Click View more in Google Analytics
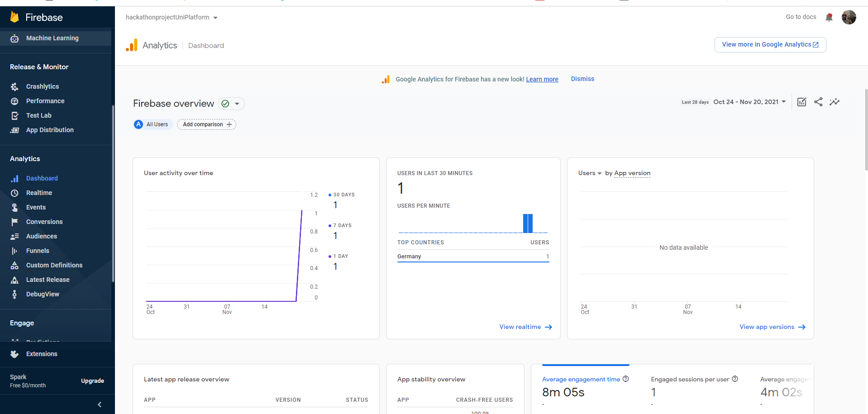This screenshot has height=414, width=868. pos(770,45)
